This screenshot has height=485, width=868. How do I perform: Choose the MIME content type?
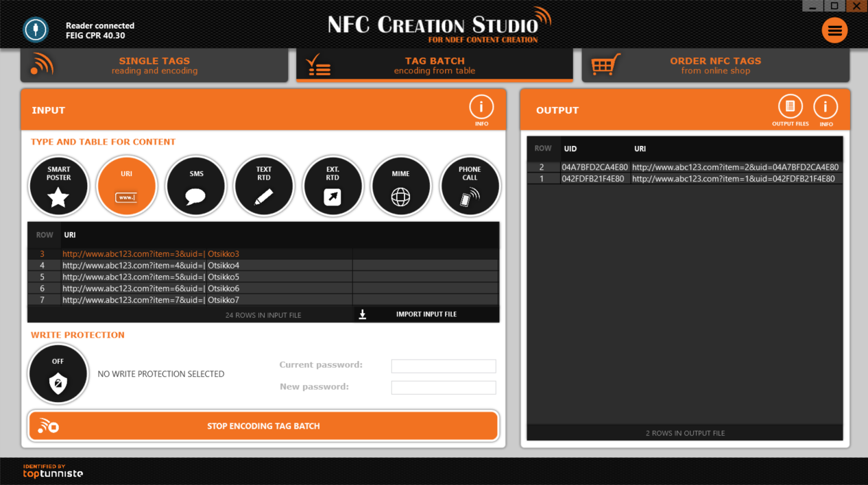(x=401, y=186)
